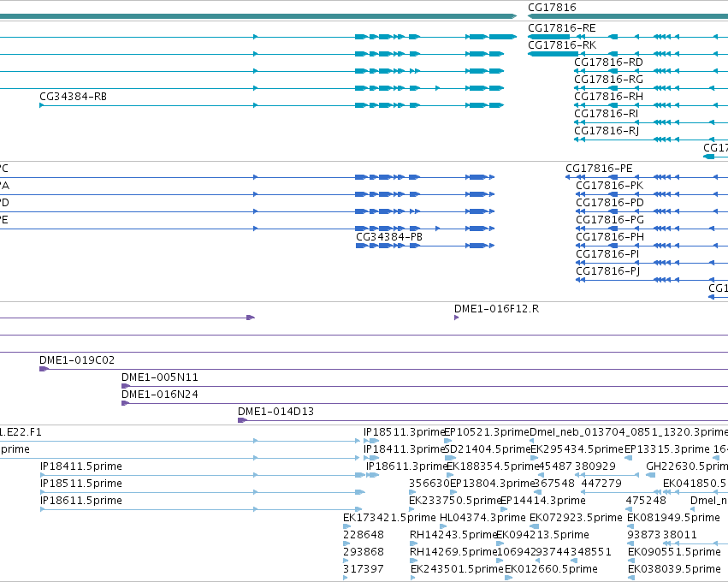The width and height of the screenshot is (728, 582).
Task: Select the CG17816-RD transcript label
Action: [x=609, y=62]
